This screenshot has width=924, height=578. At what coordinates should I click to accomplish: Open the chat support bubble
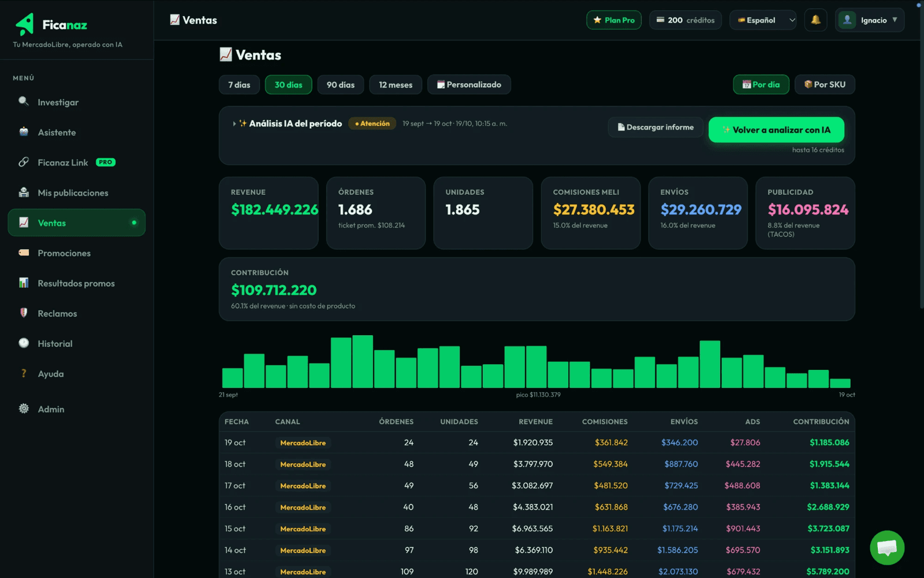click(x=887, y=547)
